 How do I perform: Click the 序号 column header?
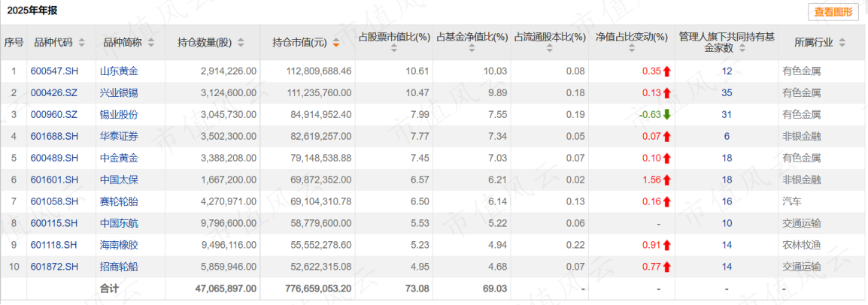14,43
